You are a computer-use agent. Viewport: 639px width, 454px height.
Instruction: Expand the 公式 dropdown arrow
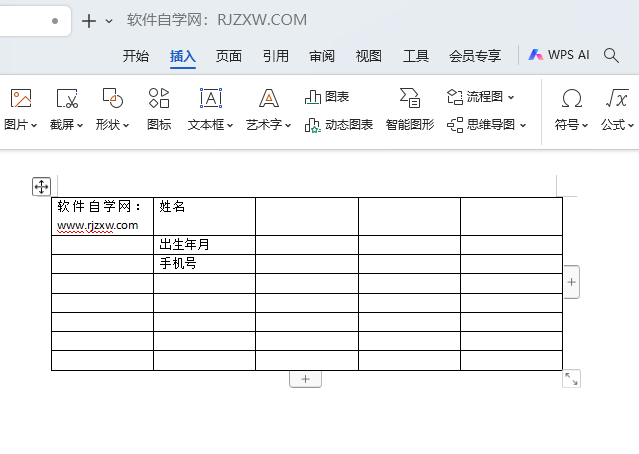[631, 126]
